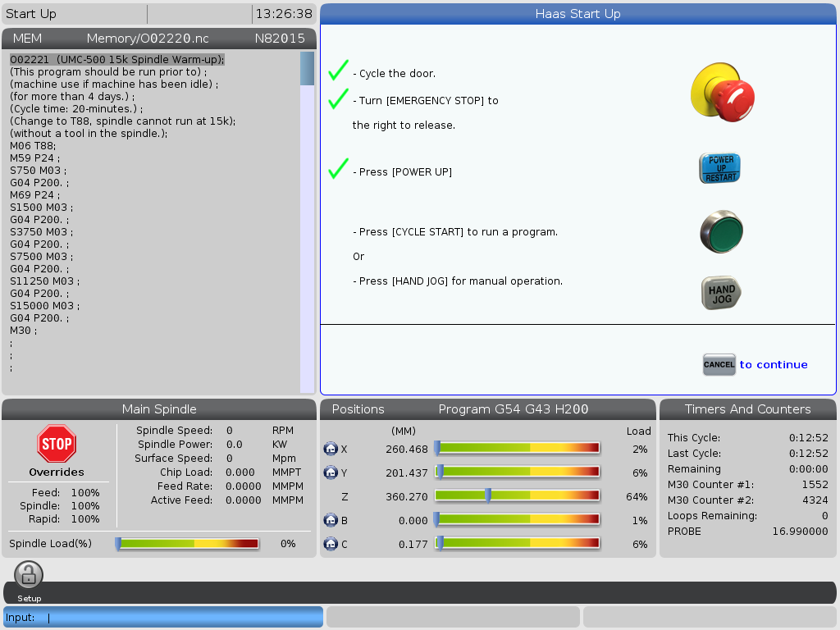This screenshot has width=840, height=630.
Task: Select the Main Spindle panel header
Action: click(159, 409)
